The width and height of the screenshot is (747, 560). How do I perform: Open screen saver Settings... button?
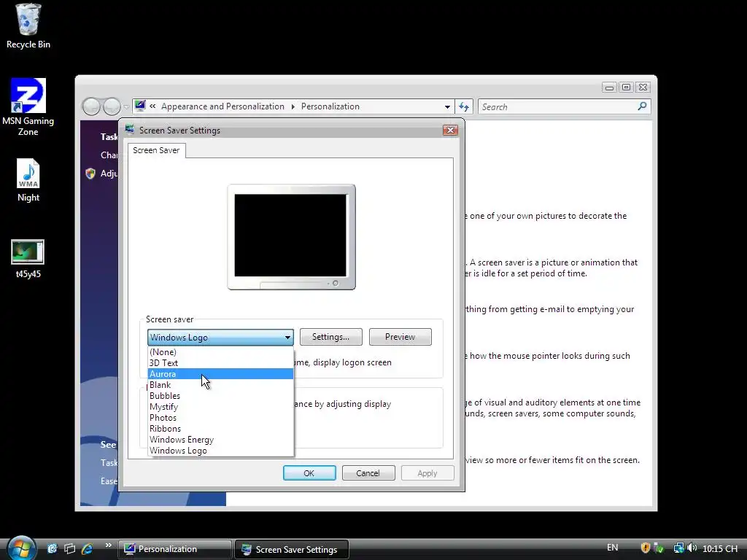click(330, 337)
